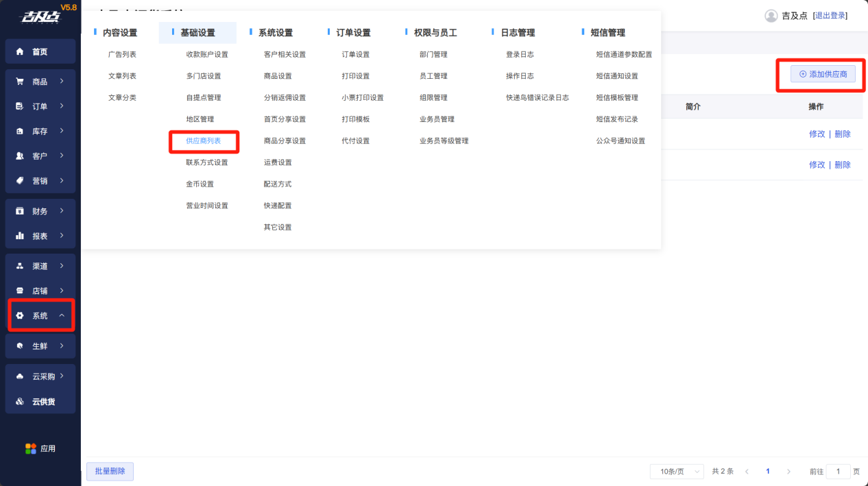Image resolution: width=868 pixels, height=486 pixels.
Task: Click the 添加供应商 button
Action: pyautogui.click(x=823, y=74)
